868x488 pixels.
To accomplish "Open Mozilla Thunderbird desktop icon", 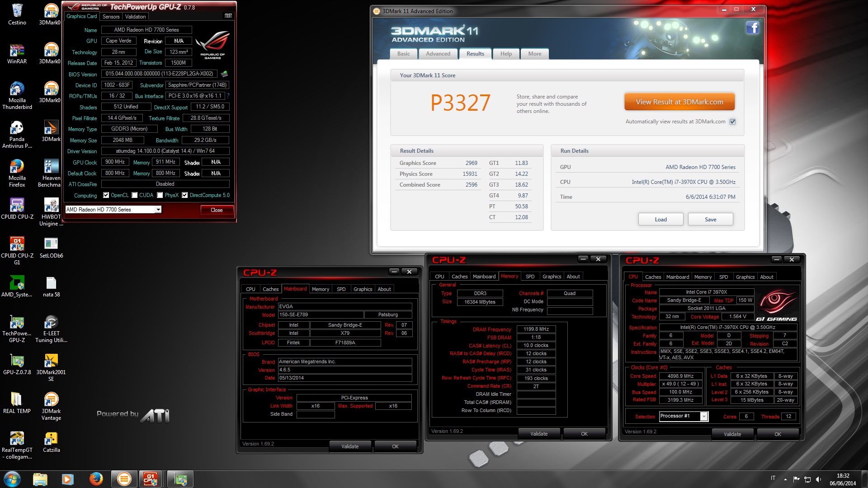I will [17, 96].
